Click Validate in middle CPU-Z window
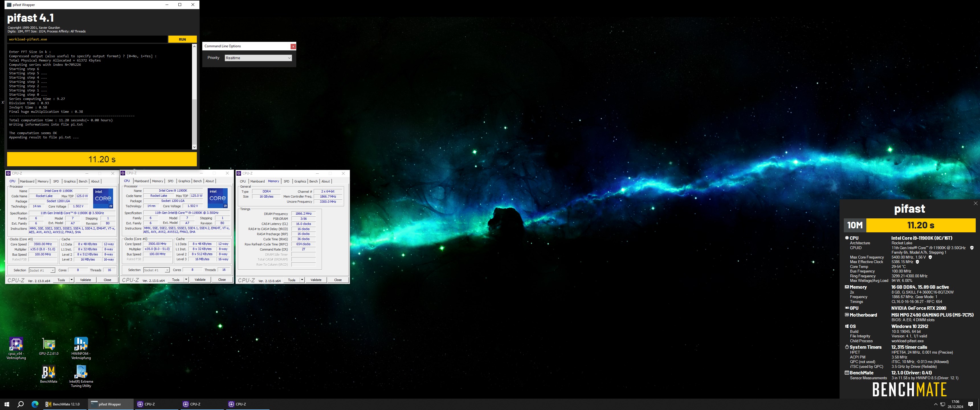 [200, 280]
